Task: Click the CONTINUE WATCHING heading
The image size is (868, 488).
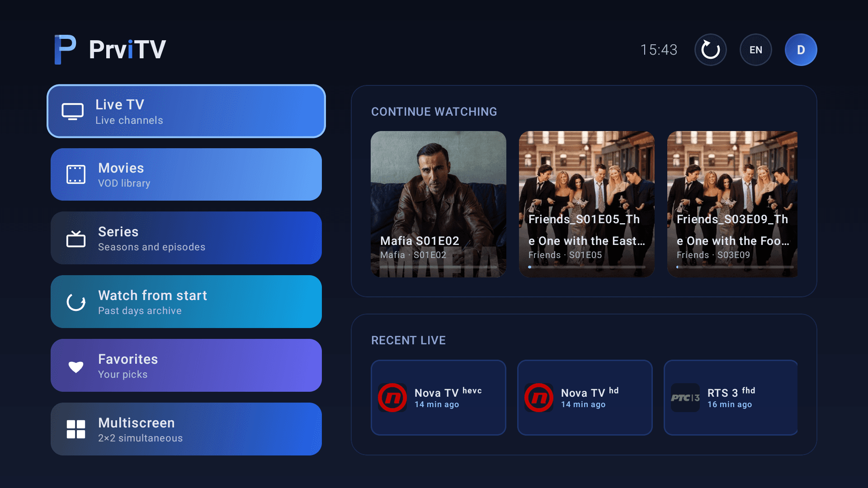Action: point(434,112)
